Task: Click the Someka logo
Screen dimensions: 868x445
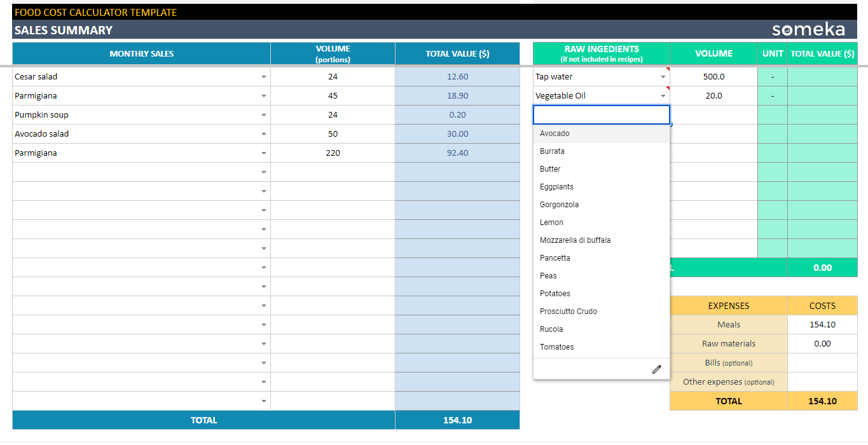Action: pos(808,30)
